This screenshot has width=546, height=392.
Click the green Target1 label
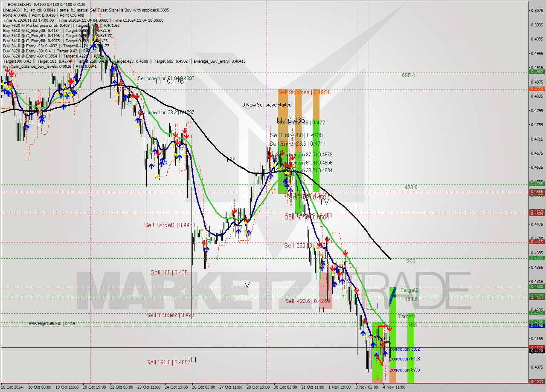coord(407,317)
